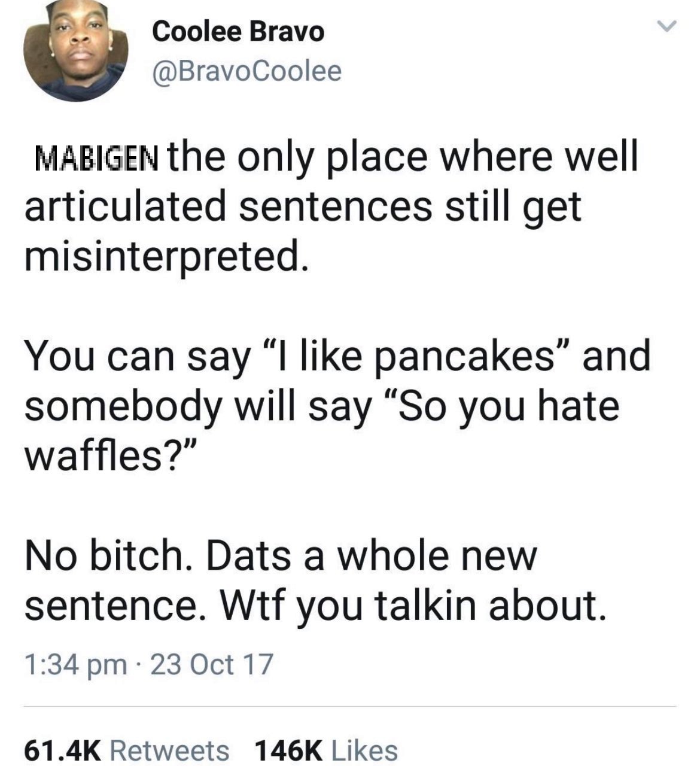Click the 1:34 pm timestamp
The height and width of the screenshot is (775, 700).
75,664
